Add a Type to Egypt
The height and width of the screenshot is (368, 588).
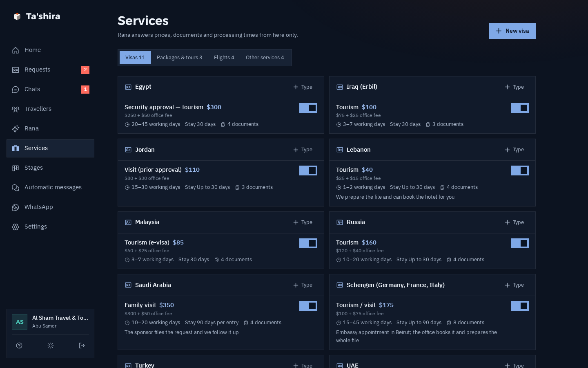(303, 87)
